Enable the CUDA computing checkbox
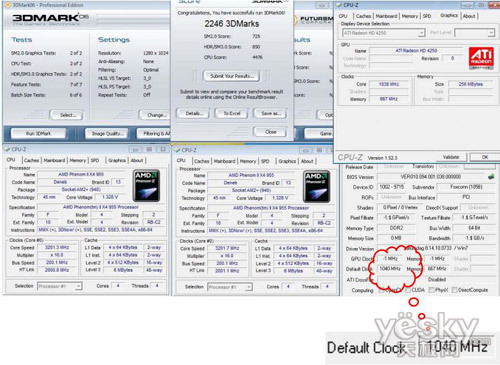Screen dimensions: 500x365 coord(408,290)
